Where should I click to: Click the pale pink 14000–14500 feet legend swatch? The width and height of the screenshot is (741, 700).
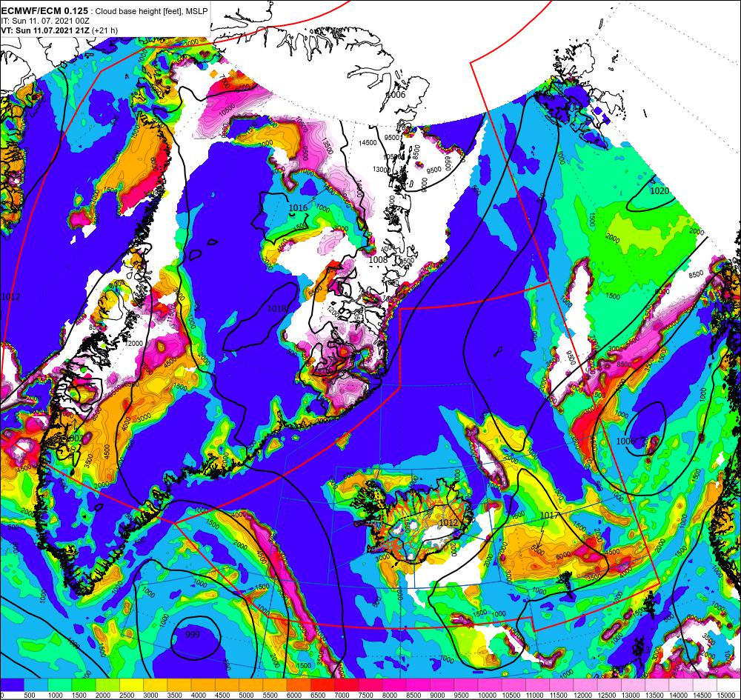coord(680,684)
